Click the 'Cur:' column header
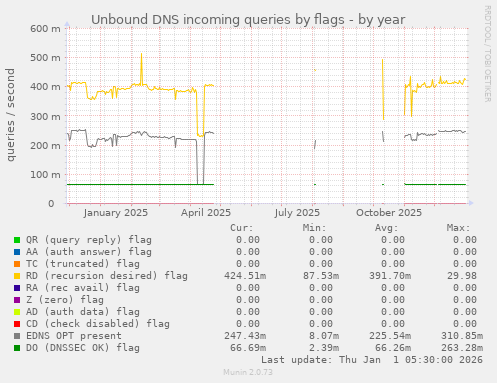Image resolution: width=497 pixels, height=383 pixels. 242,228
